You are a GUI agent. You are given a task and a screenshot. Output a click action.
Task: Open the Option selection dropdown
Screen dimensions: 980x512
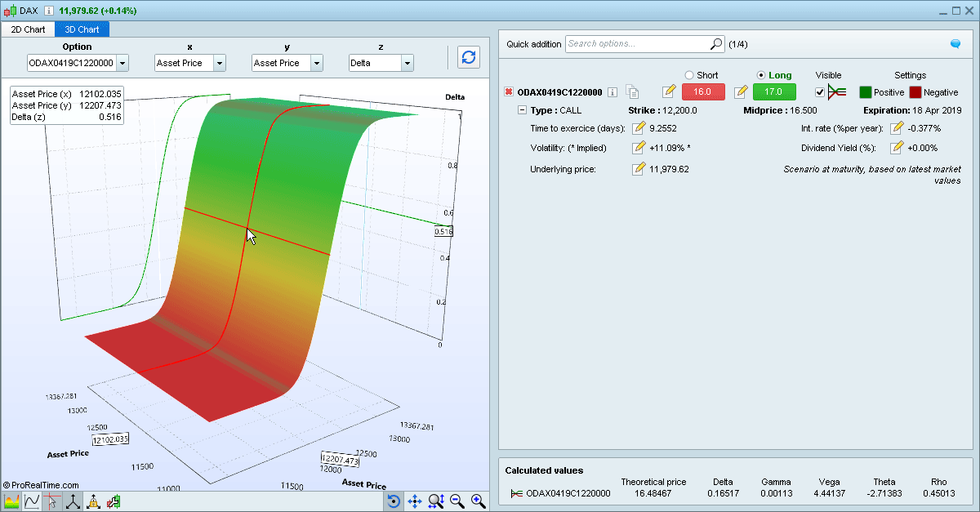pyautogui.click(x=78, y=62)
